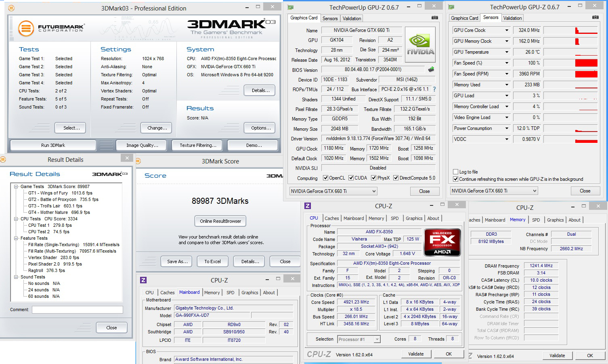Open the Graphics tab in the CPU-Z Mainboard window

(x=250, y=293)
